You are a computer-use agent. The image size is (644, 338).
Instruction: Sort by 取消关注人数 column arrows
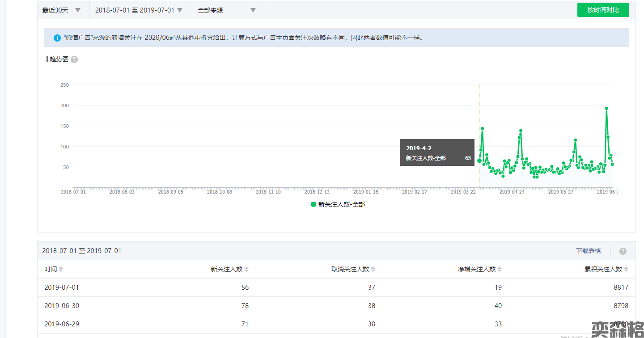coord(373,270)
